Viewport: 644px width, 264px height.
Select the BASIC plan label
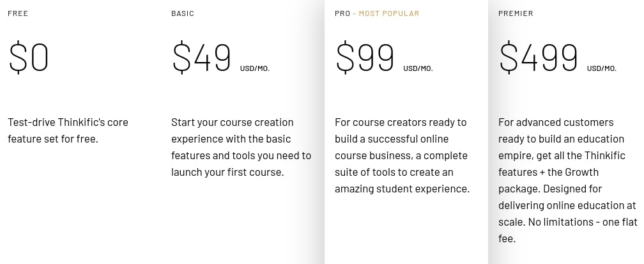[183, 13]
